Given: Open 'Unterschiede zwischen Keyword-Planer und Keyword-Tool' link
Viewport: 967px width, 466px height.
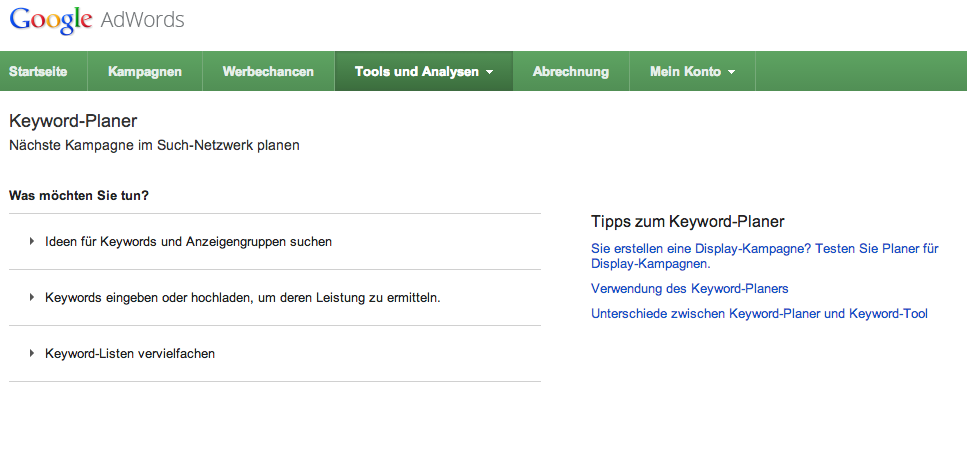Looking at the screenshot, I should pos(759,313).
